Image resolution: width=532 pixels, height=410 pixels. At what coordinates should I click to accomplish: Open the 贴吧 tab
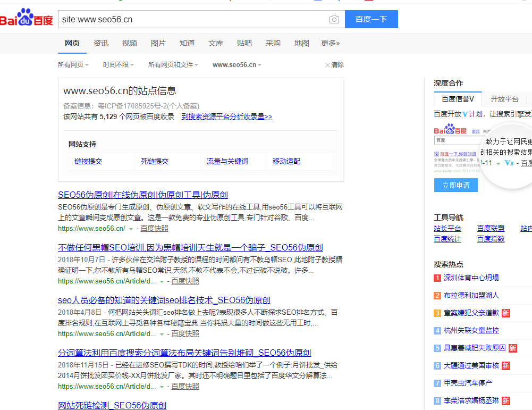[244, 43]
